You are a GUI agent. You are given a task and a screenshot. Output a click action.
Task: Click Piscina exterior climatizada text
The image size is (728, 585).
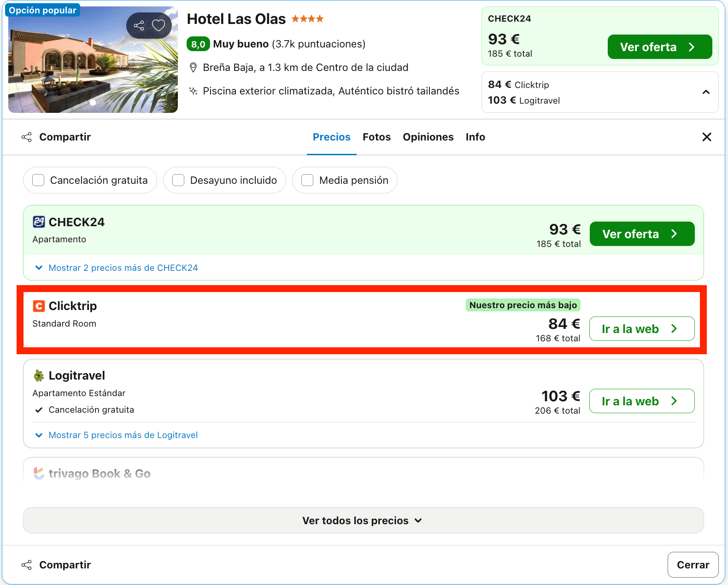pos(331,91)
